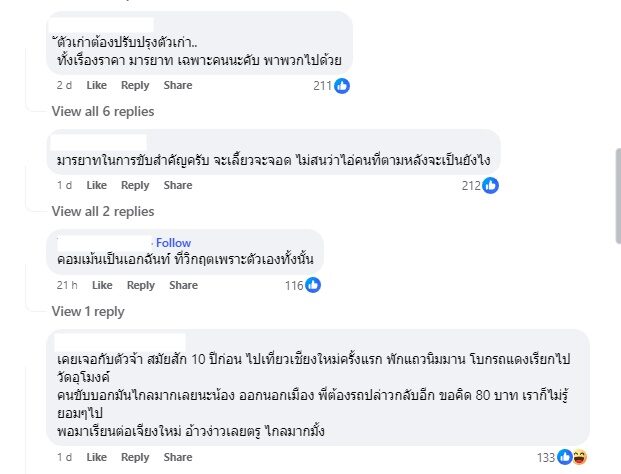Click the thumbs-up reaction icon beside 133
The height and width of the screenshot is (474, 621).
564,457
